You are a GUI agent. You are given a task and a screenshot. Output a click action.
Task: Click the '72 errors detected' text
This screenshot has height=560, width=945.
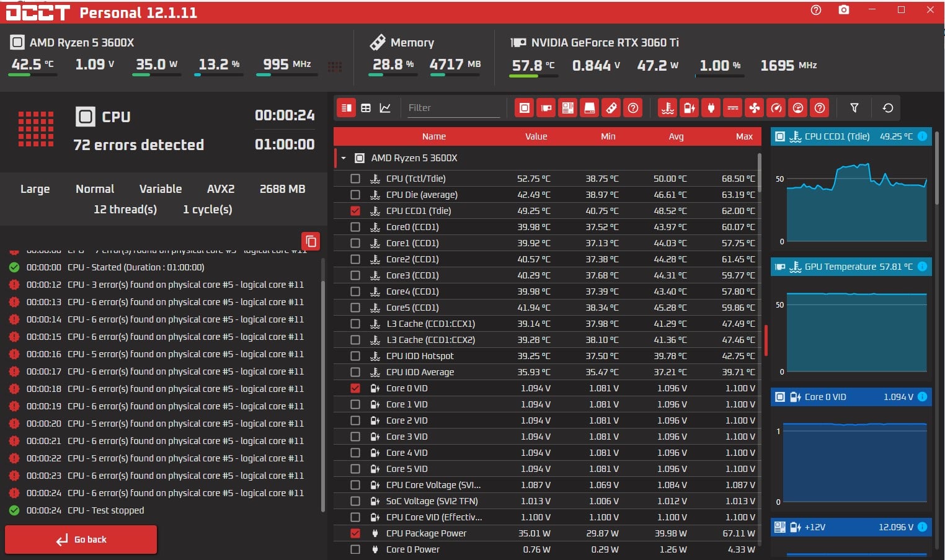coord(139,145)
